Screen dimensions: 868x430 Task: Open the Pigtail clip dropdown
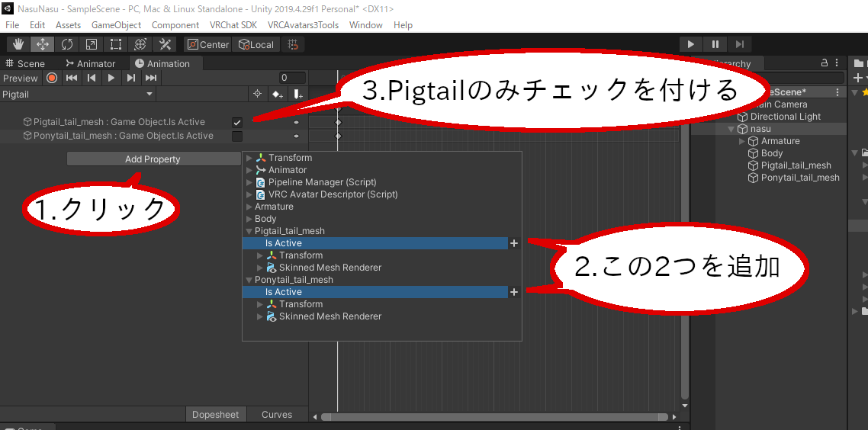point(78,94)
